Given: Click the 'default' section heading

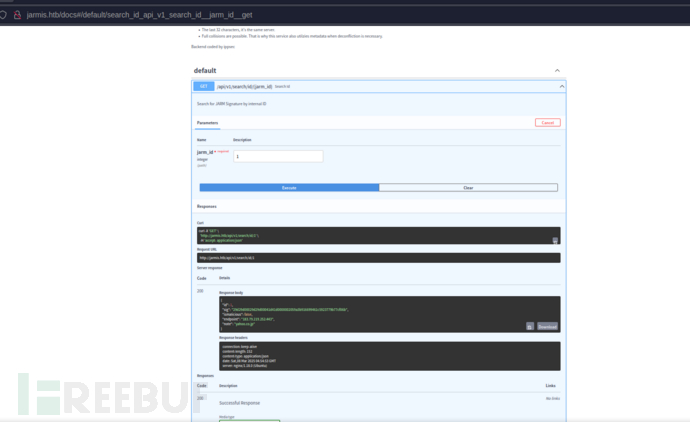Looking at the screenshot, I should tap(205, 70).
